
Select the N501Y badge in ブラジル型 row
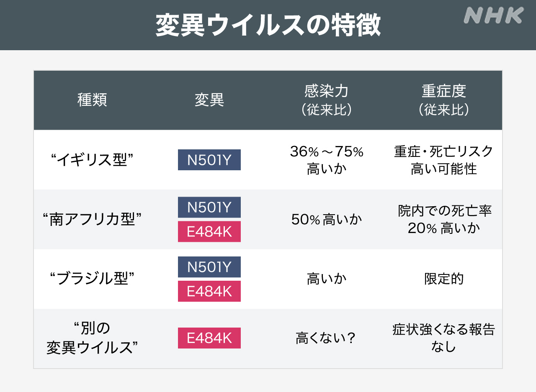209,267
